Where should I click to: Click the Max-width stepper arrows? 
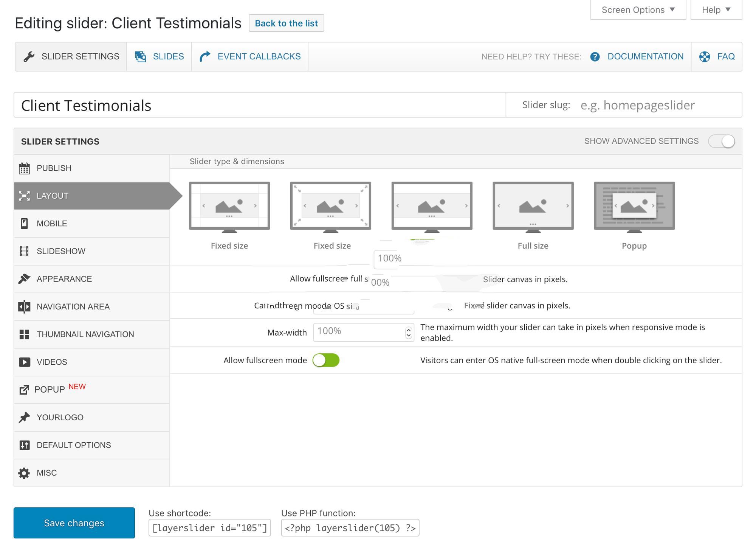(x=408, y=333)
